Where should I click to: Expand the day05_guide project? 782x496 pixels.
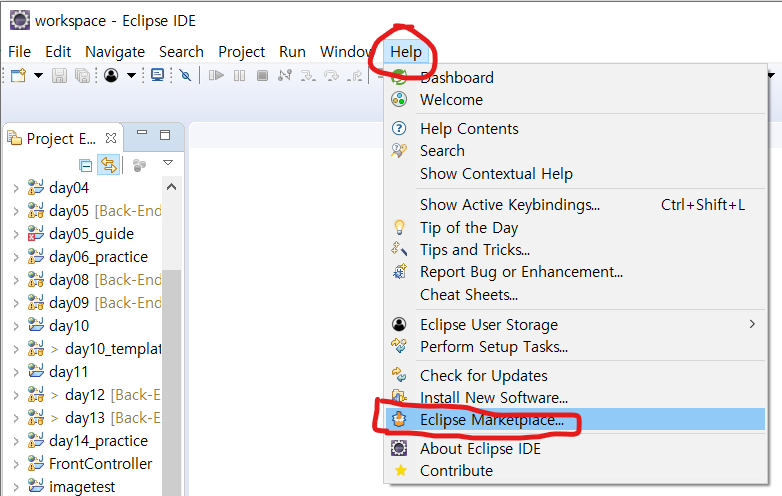pyautogui.click(x=16, y=234)
